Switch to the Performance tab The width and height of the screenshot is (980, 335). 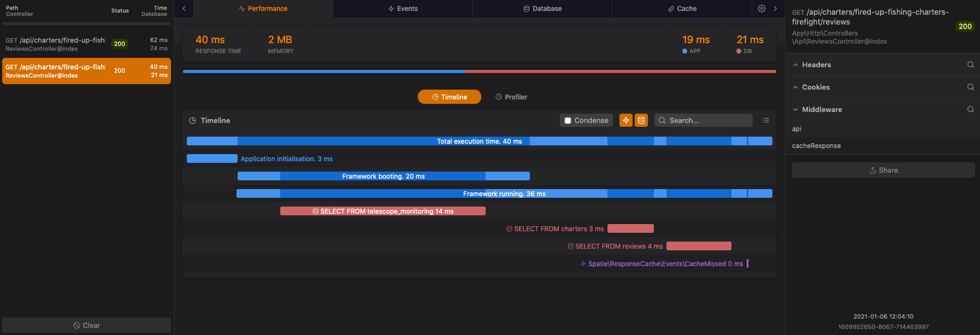[x=263, y=9]
